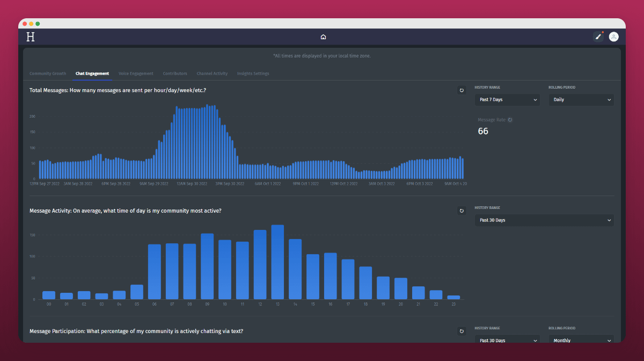Expand the Monthly Rolling Period dropdown
Screen dimensions: 644x361
(581, 340)
